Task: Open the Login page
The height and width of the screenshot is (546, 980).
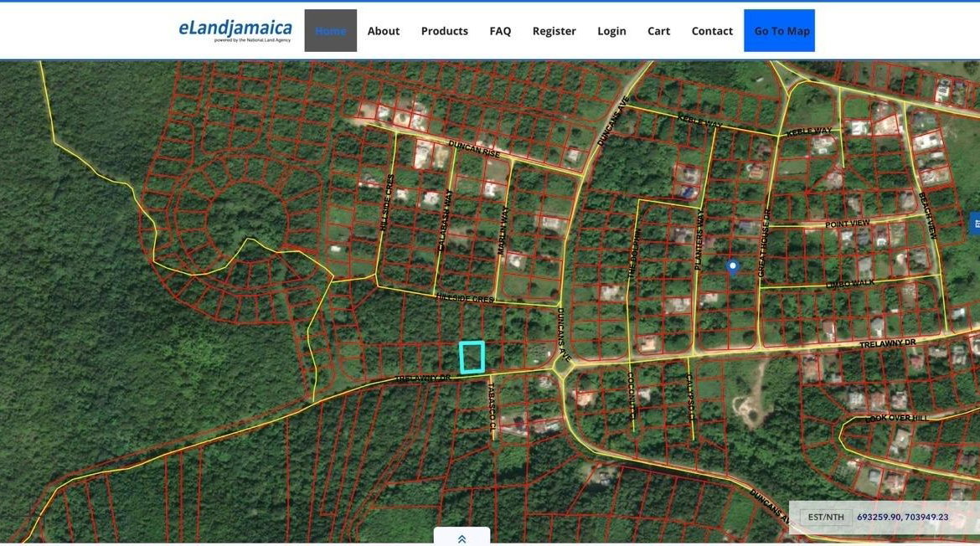Action: pyautogui.click(x=611, y=30)
